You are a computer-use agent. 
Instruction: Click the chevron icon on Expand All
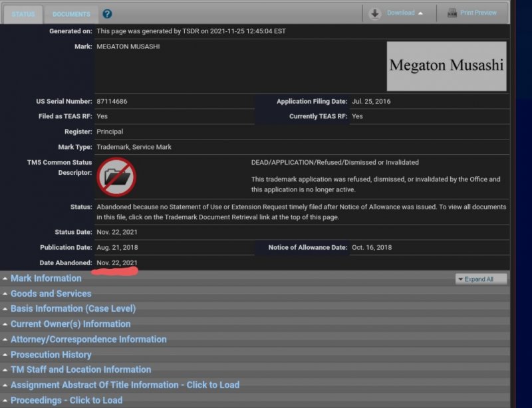(462, 278)
